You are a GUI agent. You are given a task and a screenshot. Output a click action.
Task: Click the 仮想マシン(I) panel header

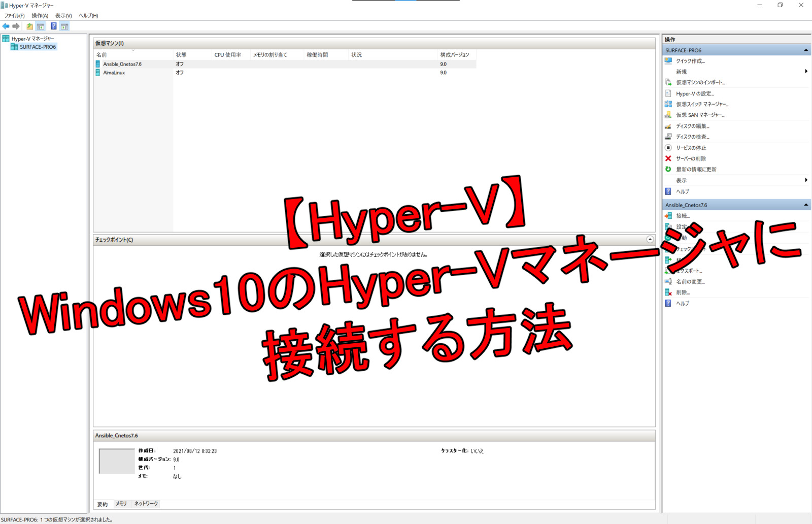tap(374, 43)
